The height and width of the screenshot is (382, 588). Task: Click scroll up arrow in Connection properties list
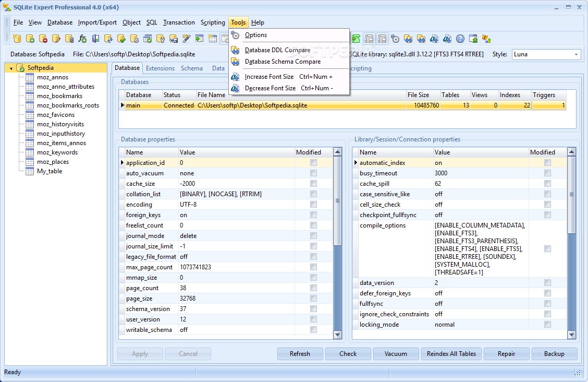point(571,152)
